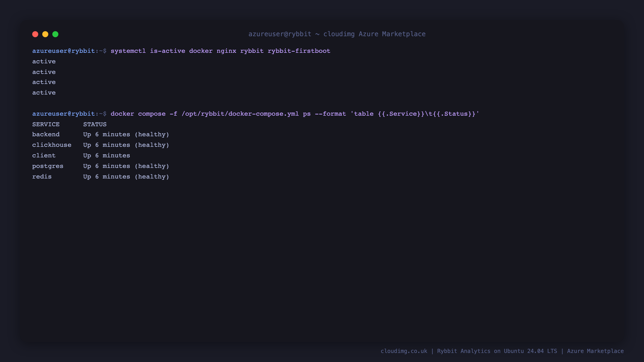Click the 'systemctl is-active docker nginx rybbit rybbit-firstboot' command
Screen dimensions: 644x362
[220, 51]
